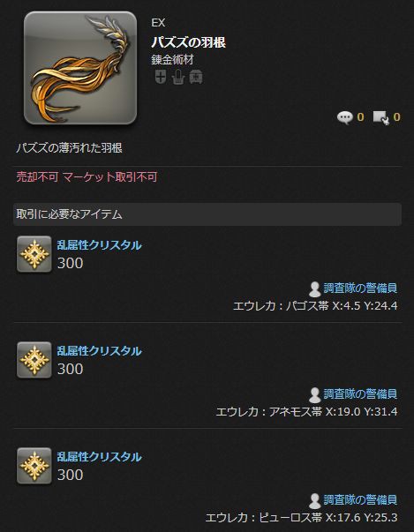Click the screenshot image count icon
414x532 pixels.
381,117
